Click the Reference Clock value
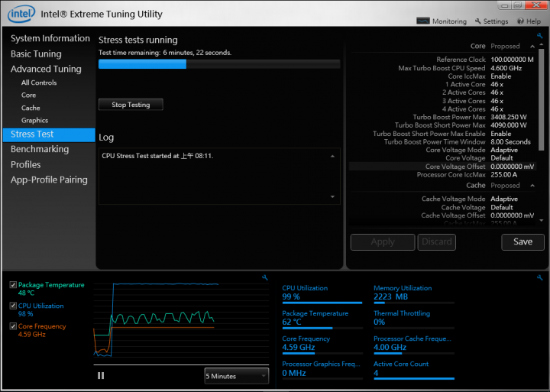 [512, 60]
